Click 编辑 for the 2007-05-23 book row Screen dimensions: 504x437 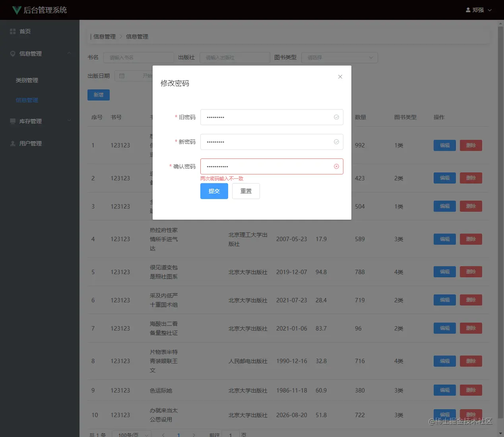tap(445, 239)
